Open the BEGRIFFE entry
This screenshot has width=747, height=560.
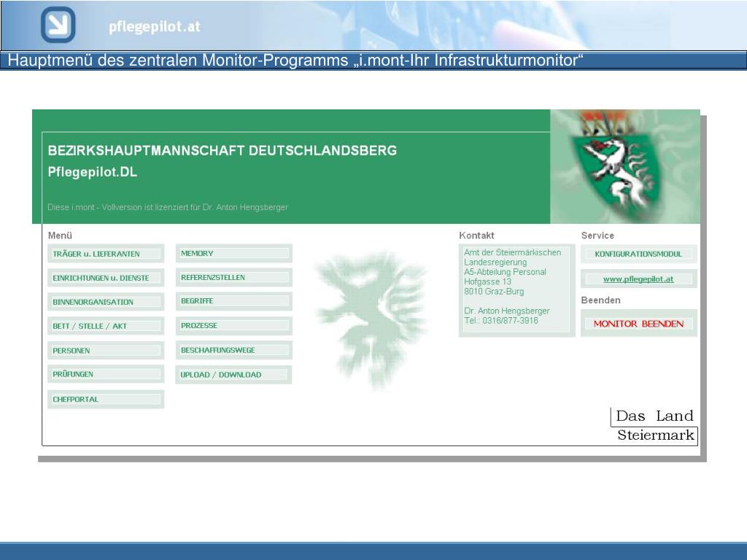(x=234, y=301)
